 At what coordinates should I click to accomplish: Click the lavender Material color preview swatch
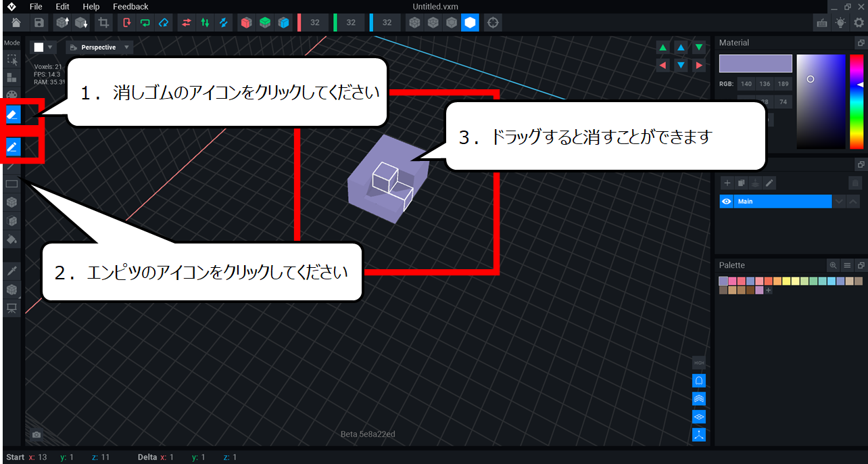coord(756,64)
